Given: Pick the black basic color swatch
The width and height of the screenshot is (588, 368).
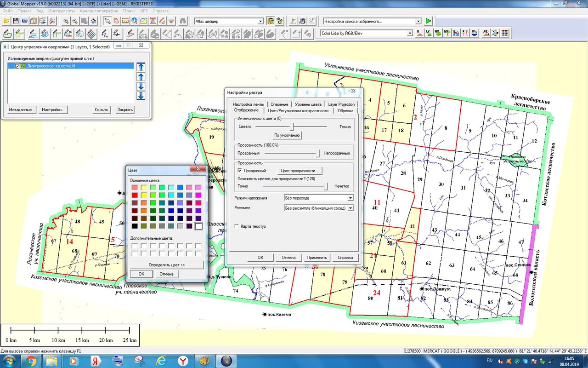Looking at the screenshot, I should tap(134, 226).
